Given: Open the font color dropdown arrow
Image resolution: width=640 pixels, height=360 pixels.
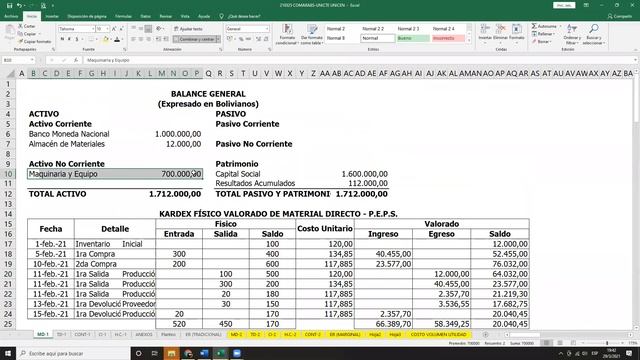Looking at the screenshot, I should tap(122, 39).
